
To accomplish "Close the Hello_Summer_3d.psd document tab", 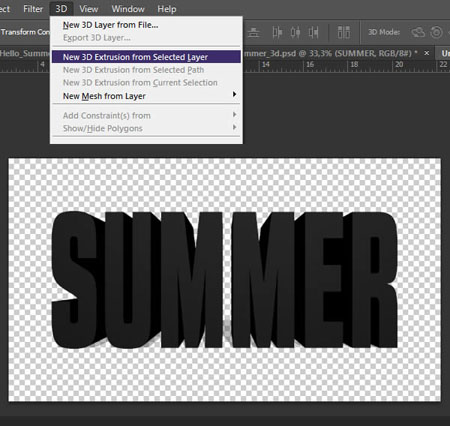I will pyautogui.click(x=427, y=53).
